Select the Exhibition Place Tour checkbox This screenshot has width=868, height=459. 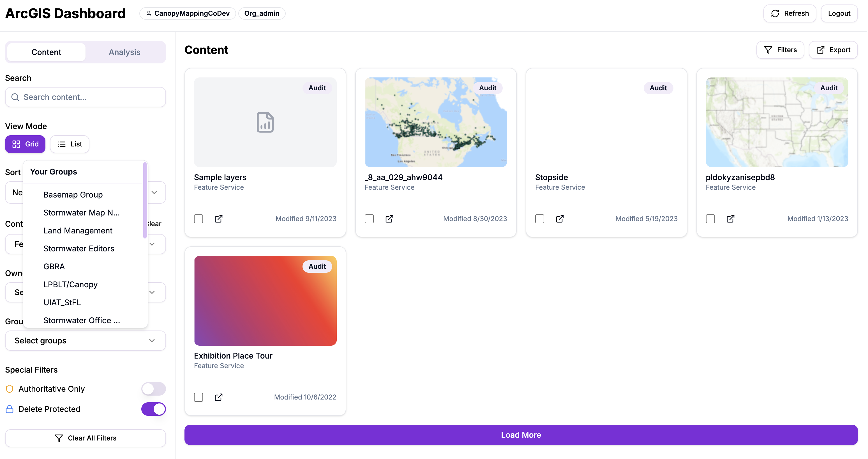point(198,397)
